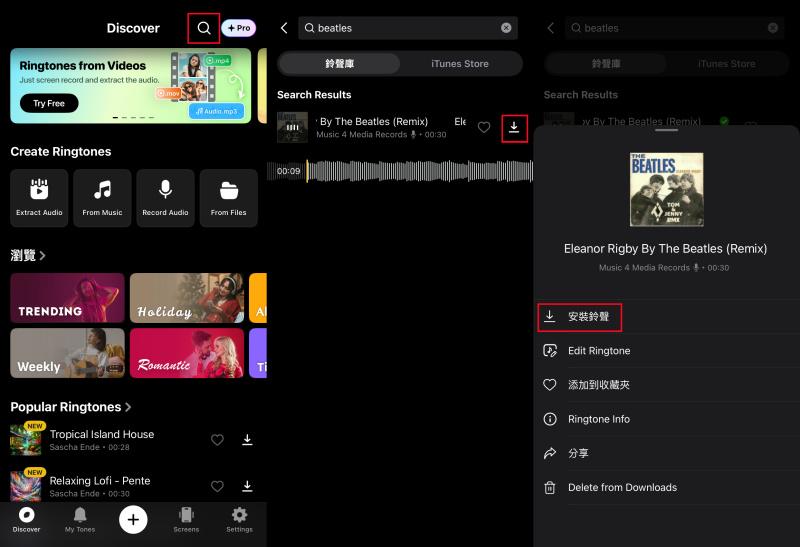Image resolution: width=800 pixels, height=547 pixels.
Task: Download Relaxing Lofi - Pente ringtone
Action: (x=247, y=486)
